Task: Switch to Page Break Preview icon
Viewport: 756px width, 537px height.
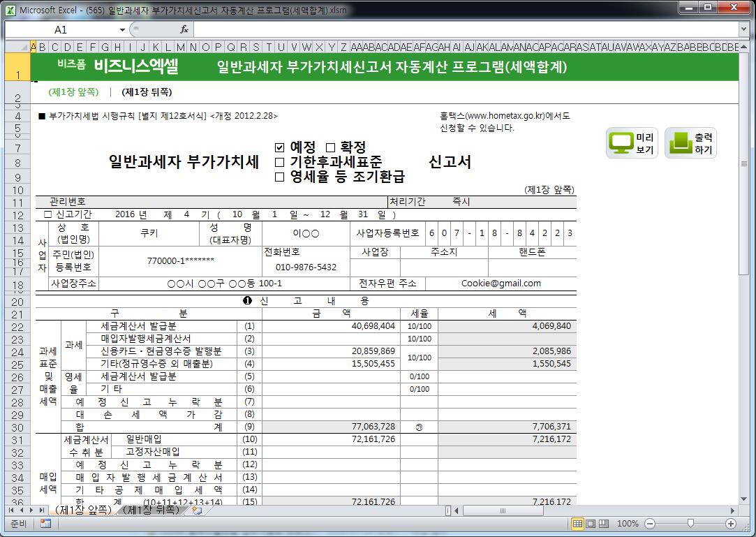Action: (x=603, y=524)
